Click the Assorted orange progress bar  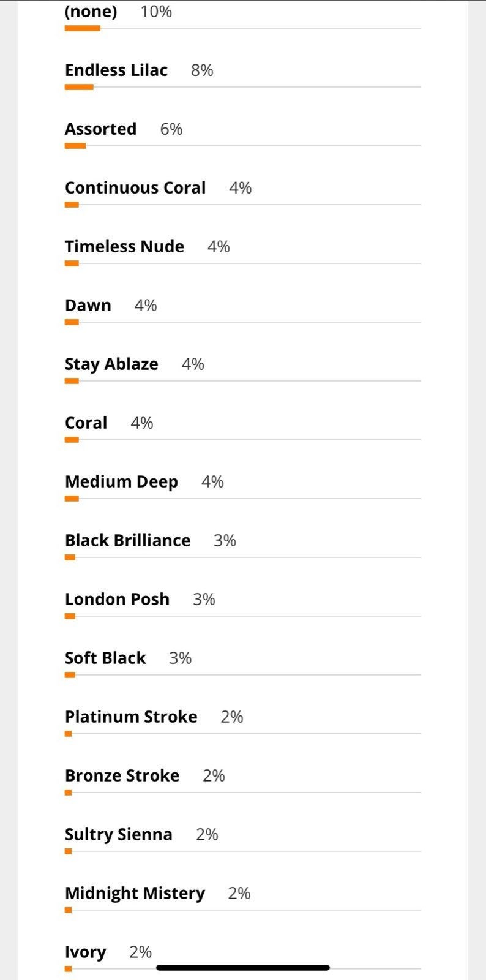tap(75, 146)
